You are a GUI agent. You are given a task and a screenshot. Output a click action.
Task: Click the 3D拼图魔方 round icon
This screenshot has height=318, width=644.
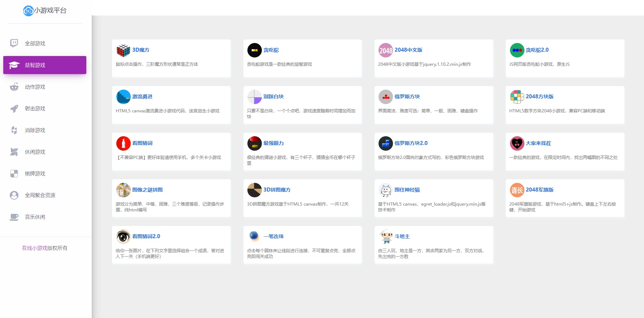click(254, 190)
